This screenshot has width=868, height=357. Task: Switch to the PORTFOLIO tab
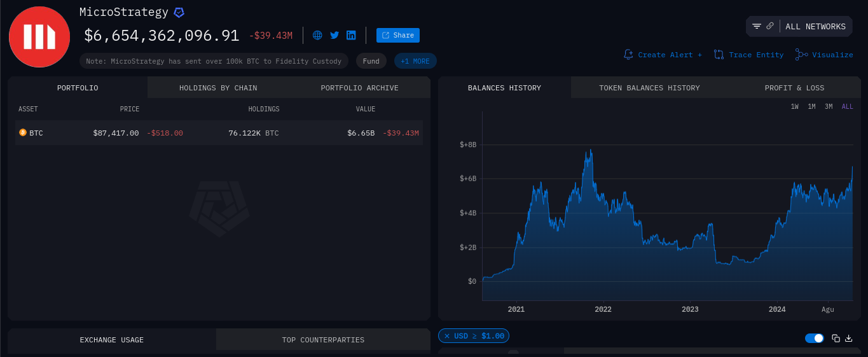[x=78, y=88]
